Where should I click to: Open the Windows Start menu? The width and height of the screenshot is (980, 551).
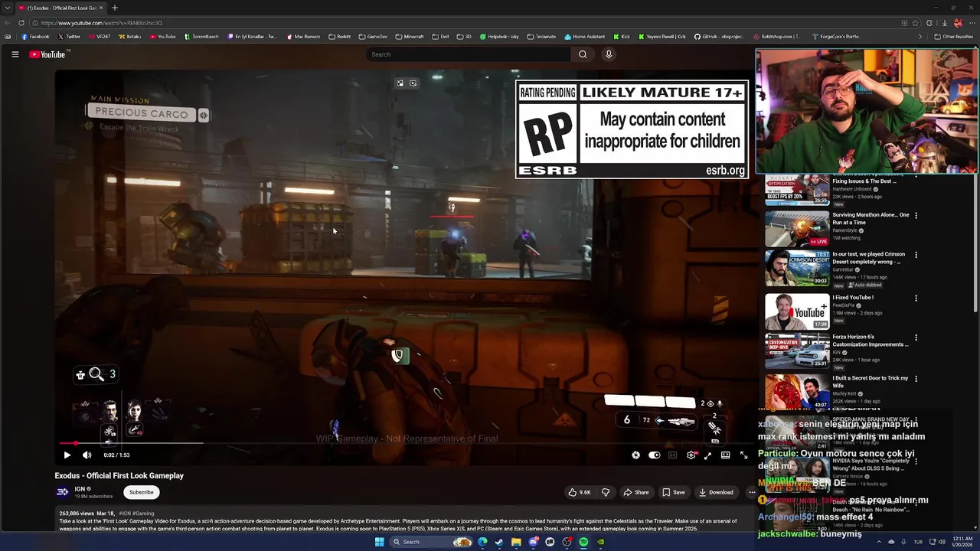(379, 542)
